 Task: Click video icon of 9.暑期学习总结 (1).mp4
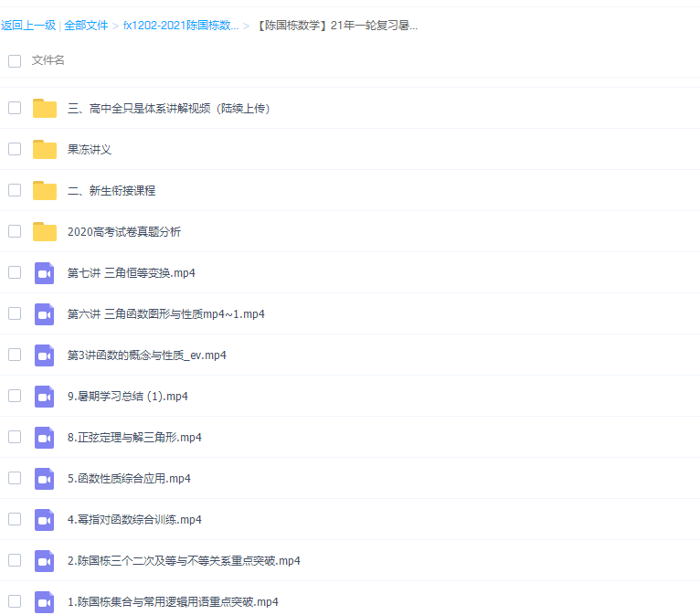(44, 396)
